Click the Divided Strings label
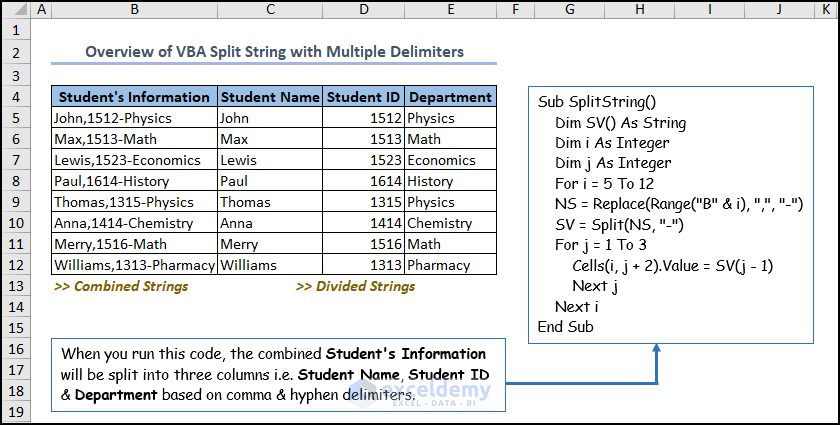Viewport: 840px width, 425px height. 356,286
